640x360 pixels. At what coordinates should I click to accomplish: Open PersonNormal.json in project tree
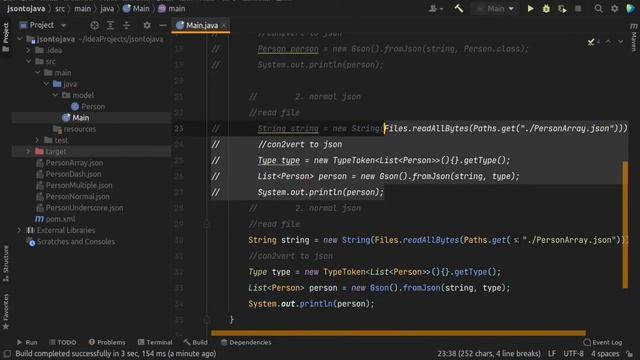(73, 196)
